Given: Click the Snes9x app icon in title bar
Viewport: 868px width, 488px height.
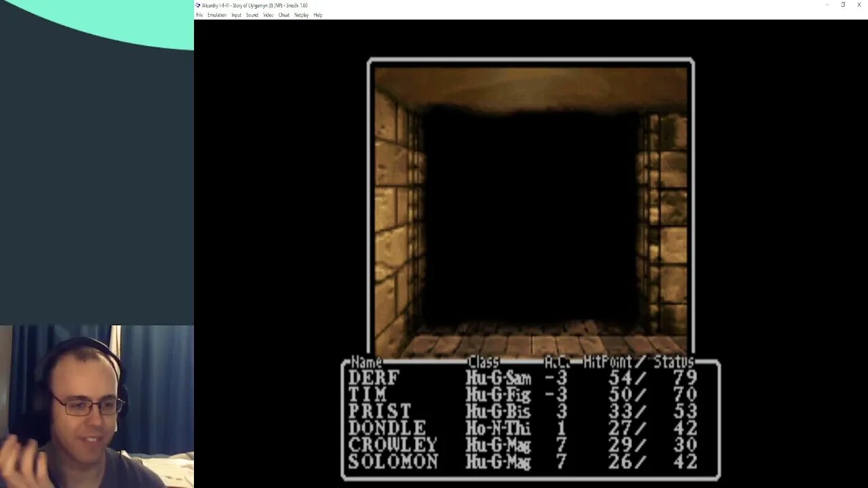Looking at the screenshot, I should pos(198,5).
